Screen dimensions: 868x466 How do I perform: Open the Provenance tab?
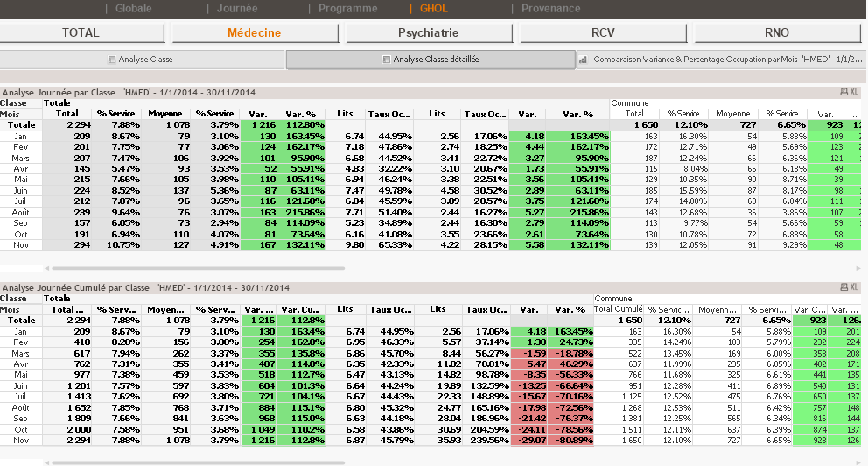tap(550, 8)
